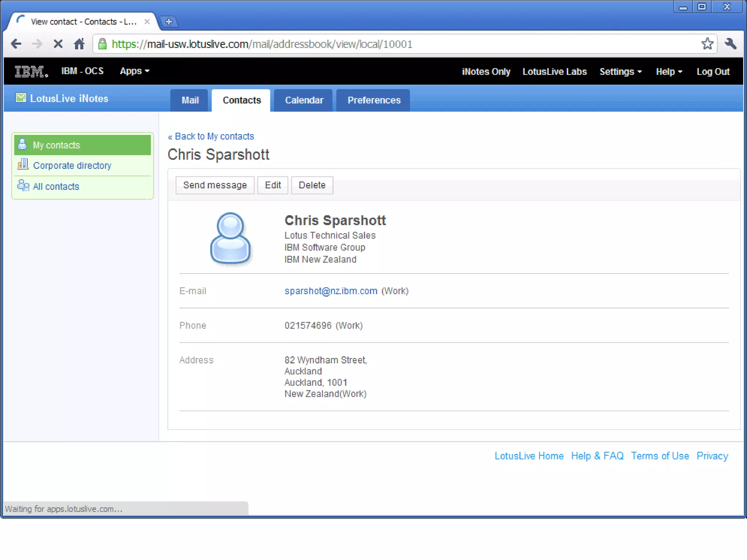747x560 pixels.
Task: Click the browser home icon
Action: (79, 44)
